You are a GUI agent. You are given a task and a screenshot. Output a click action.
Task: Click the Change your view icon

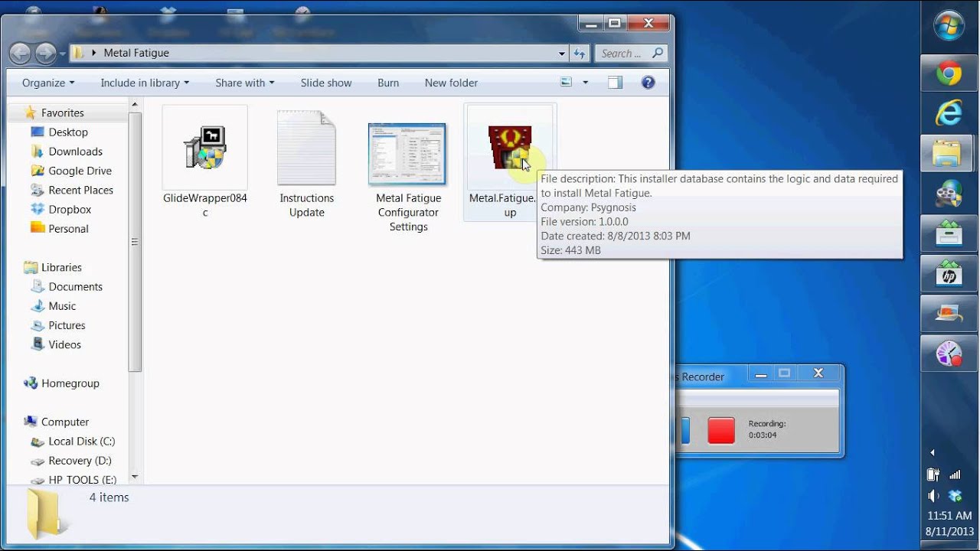[567, 83]
